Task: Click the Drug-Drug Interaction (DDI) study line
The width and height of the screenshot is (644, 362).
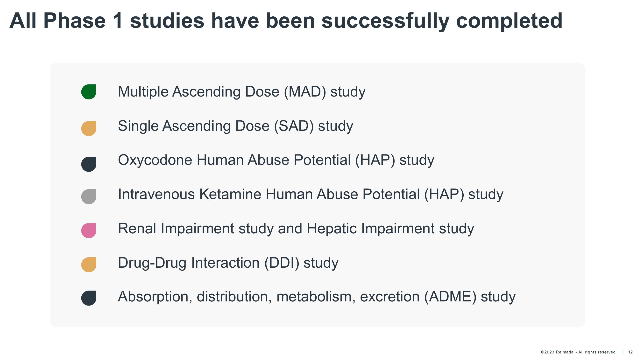Action: (228, 263)
